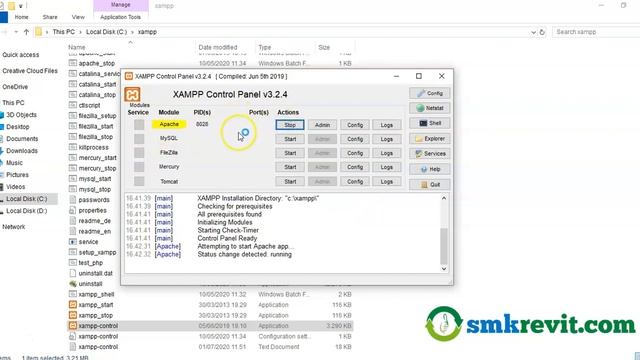Open Tomcat Config menu
This screenshot has width=640, height=360.
click(x=355, y=181)
